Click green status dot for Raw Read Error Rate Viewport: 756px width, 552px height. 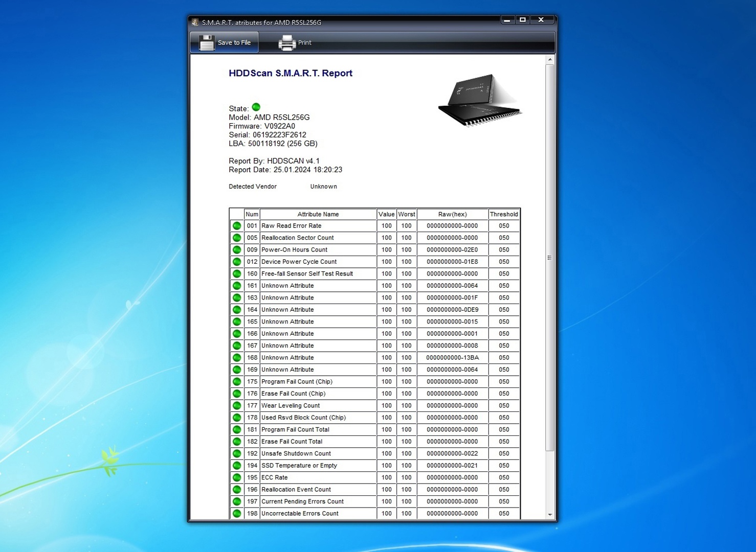(237, 226)
